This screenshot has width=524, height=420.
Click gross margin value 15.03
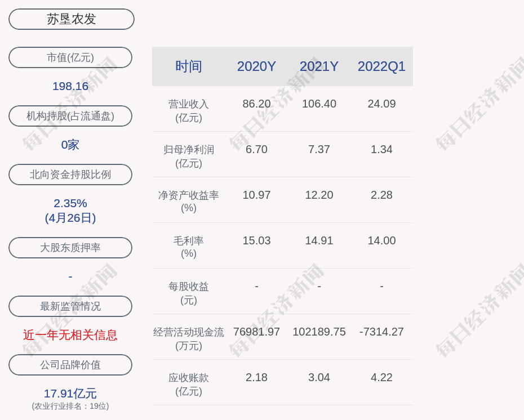256,240
